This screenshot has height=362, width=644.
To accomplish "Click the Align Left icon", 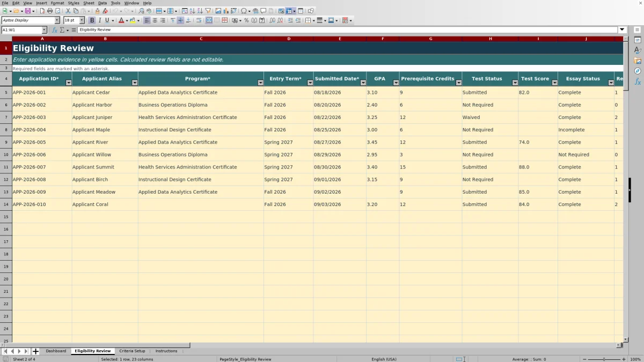I will [147, 20].
